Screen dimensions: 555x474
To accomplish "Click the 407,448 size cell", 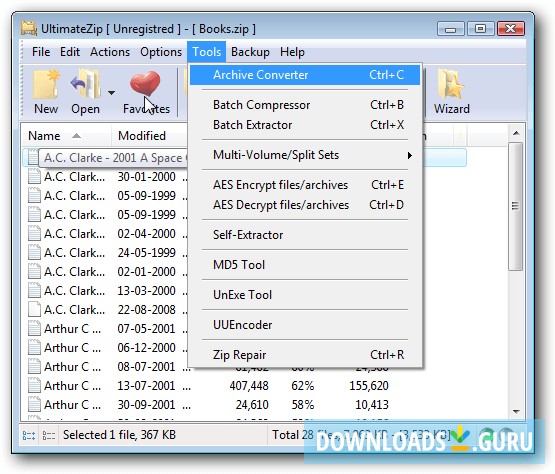I will click(249, 386).
